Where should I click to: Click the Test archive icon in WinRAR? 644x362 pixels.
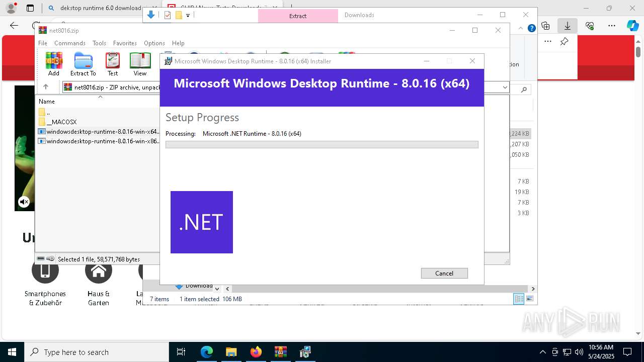click(x=113, y=64)
